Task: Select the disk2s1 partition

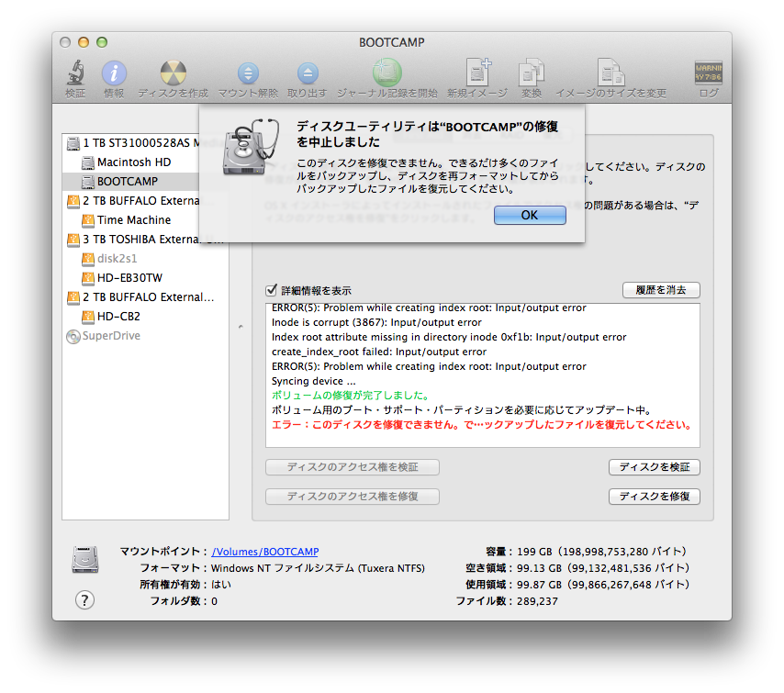Action: pyautogui.click(x=145, y=259)
